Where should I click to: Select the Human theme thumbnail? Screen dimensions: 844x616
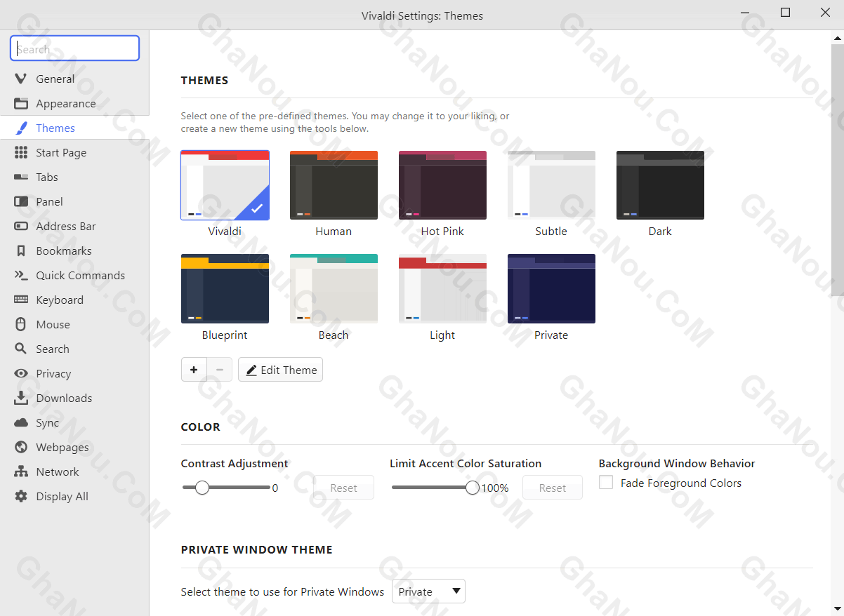[334, 185]
